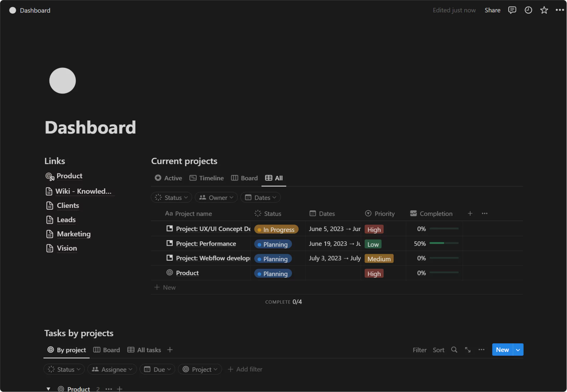Open the comments speech bubble icon
Image resolution: width=567 pixels, height=392 pixels.
tap(512, 10)
